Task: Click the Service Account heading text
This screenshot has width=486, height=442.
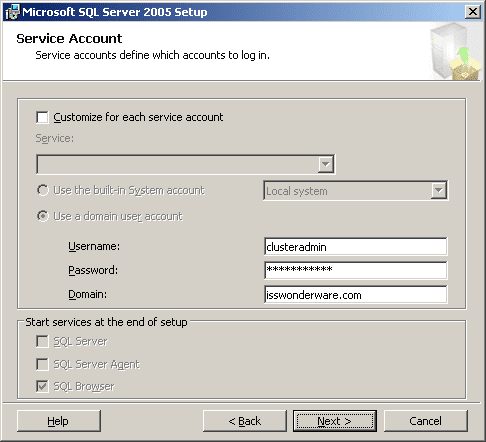Action: tap(69, 39)
